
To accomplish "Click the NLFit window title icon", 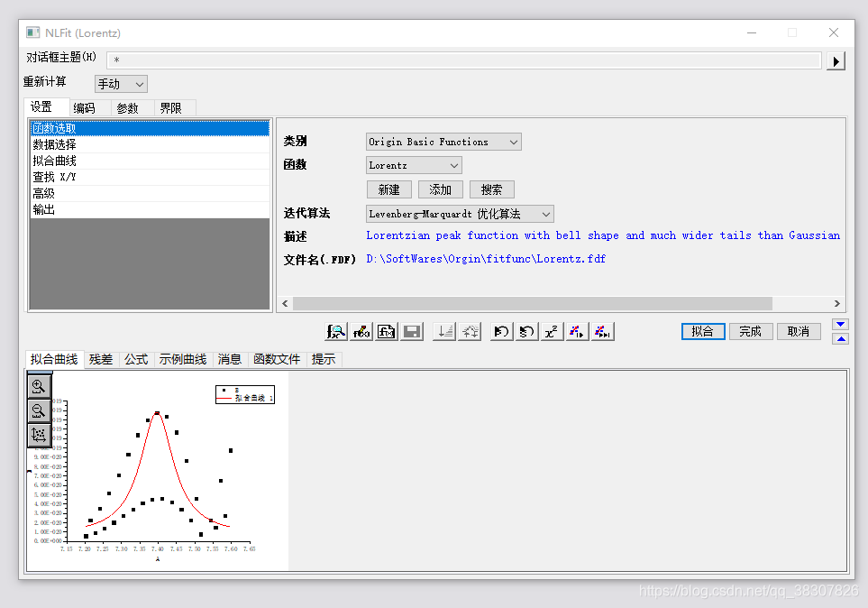I will point(33,32).
